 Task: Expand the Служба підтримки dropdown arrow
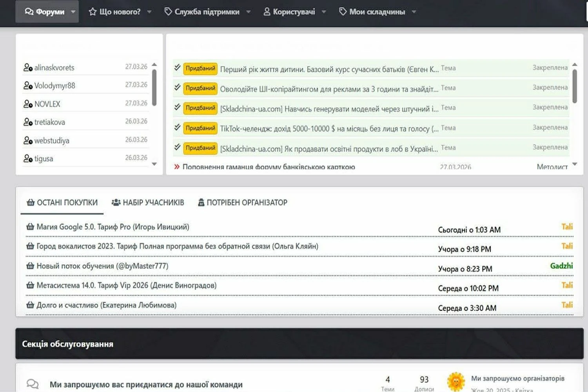point(249,12)
